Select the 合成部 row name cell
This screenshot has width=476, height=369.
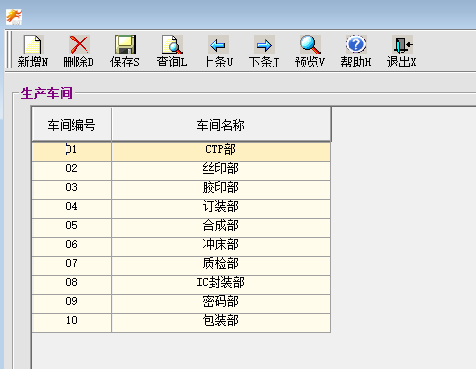click(x=221, y=228)
